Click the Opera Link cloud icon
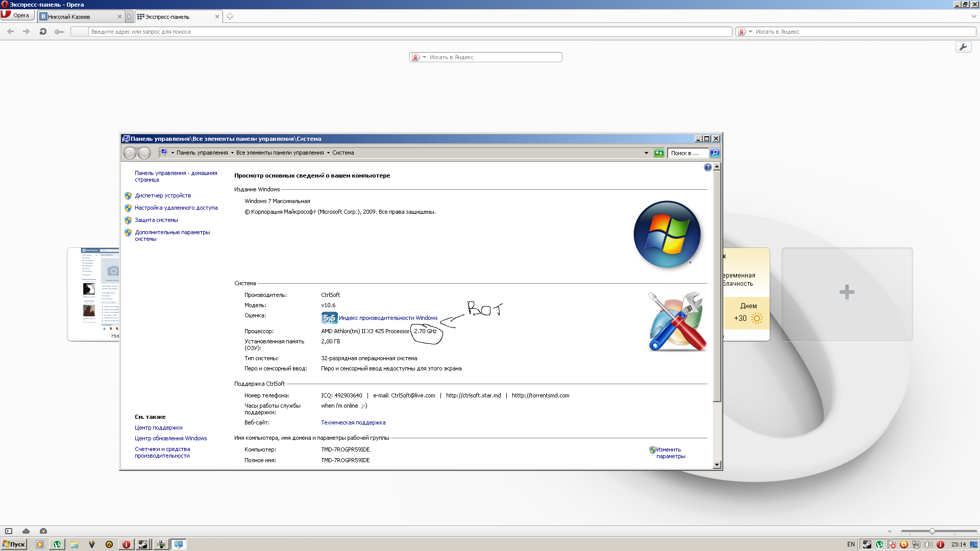 pyautogui.click(x=26, y=531)
